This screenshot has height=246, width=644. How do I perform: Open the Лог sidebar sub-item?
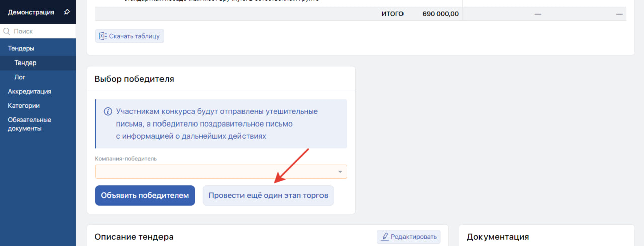pyautogui.click(x=20, y=77)
